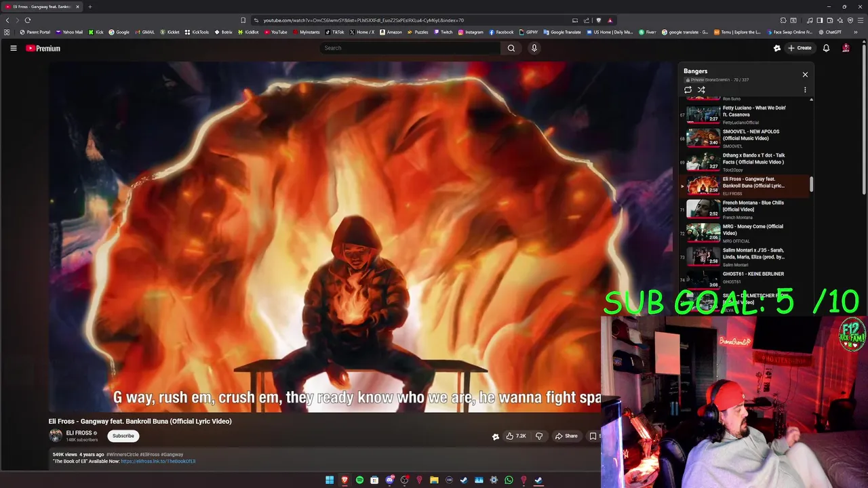
Task: Select MRG - Money Come playlist entry
Action: pos(746,232)
